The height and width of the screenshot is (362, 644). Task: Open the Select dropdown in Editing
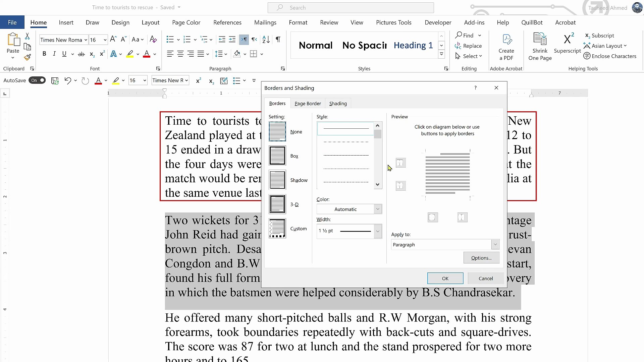click(x=469, y=56)
